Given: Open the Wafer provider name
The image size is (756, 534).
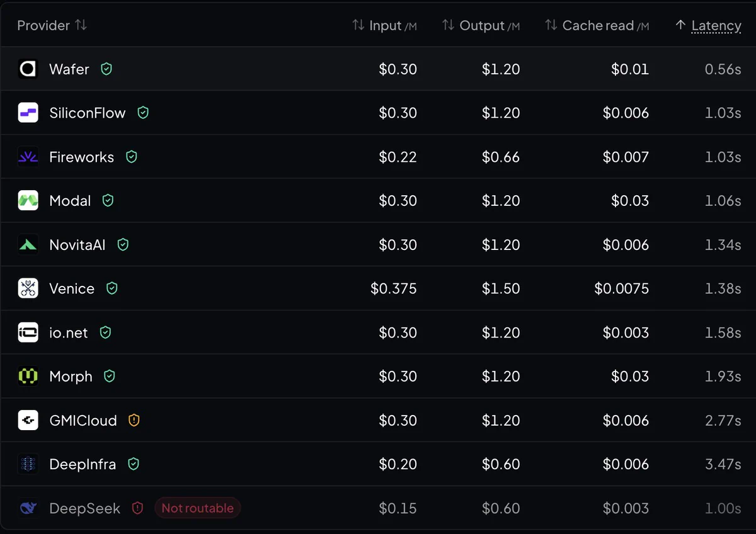Looking at the screenshot, I should (x=69, y=69).
